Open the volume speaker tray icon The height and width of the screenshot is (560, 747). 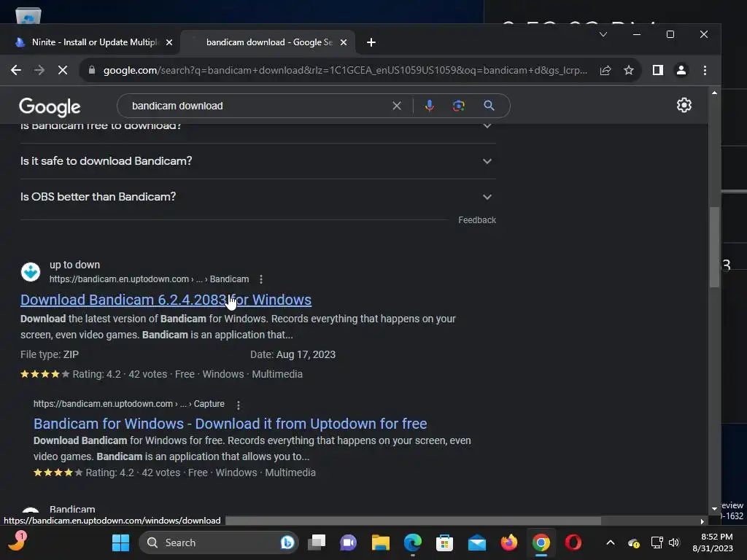673,542
